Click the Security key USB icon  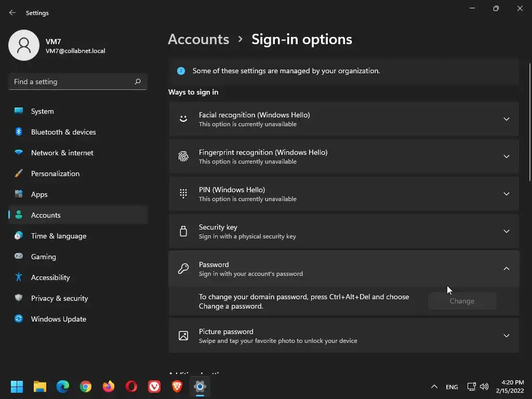183,231
